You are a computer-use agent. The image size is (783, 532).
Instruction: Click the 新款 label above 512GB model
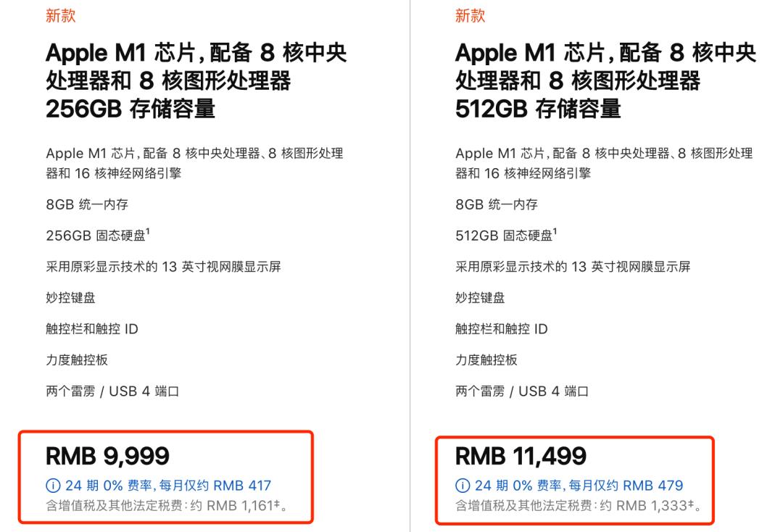(x=470, y=17)
